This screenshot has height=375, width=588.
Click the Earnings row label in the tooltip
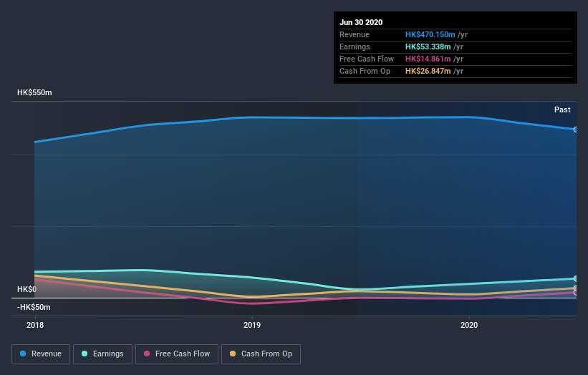click(x=355, y=47)
